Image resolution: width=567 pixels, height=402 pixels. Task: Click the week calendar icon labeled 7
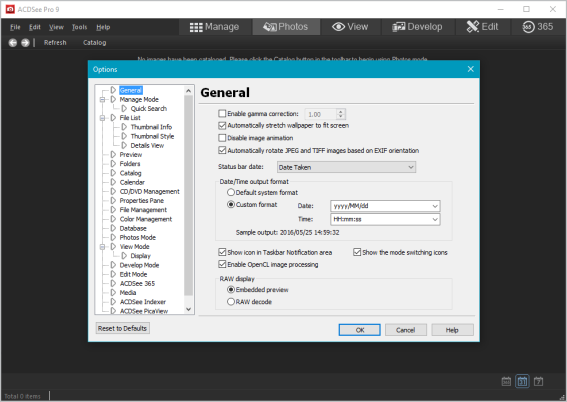coord(538,381)
